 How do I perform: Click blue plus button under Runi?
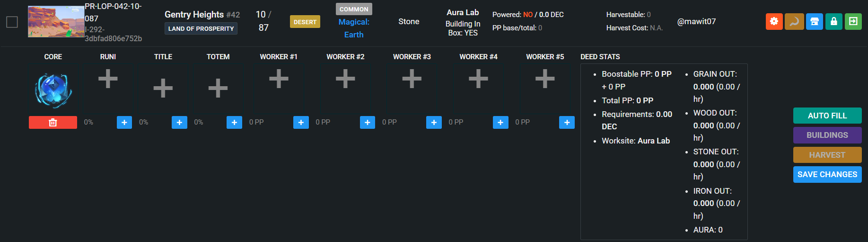[x=124, y=123]
